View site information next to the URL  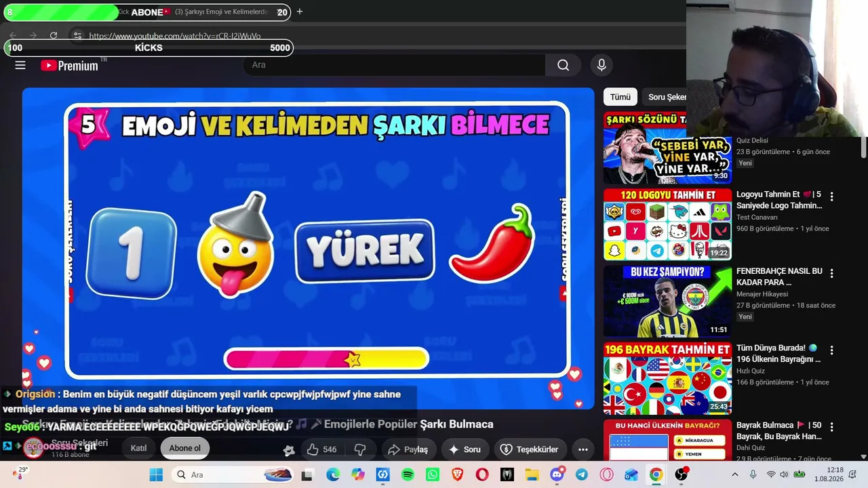pyautogui.click(x=77, y=35)
